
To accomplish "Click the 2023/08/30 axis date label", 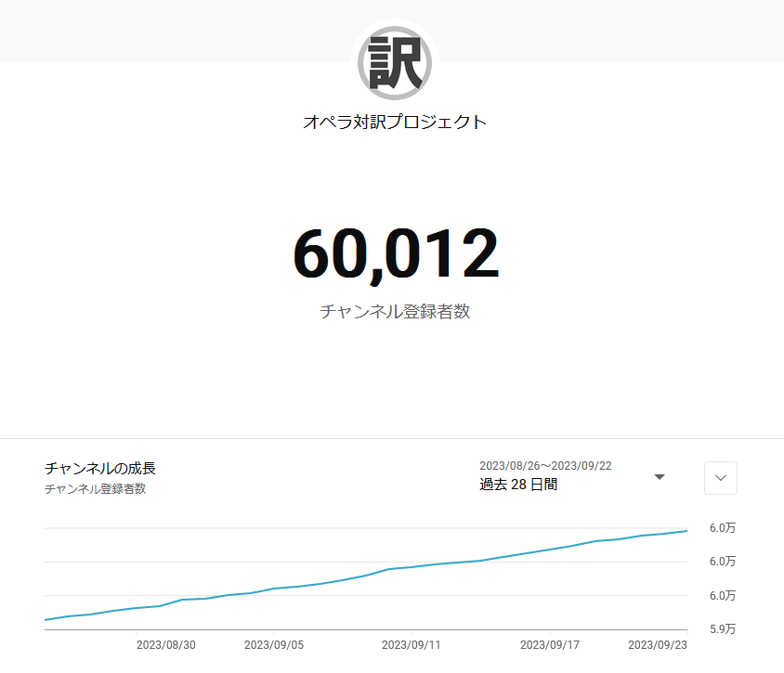I will coord(166,645).
